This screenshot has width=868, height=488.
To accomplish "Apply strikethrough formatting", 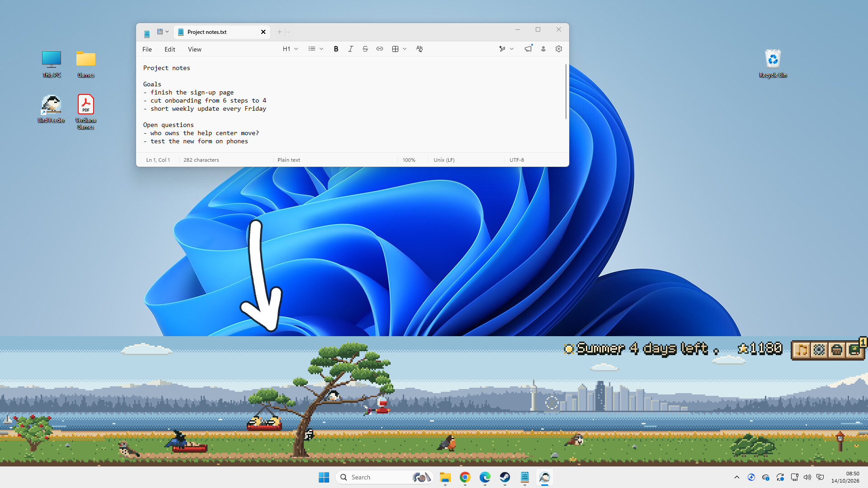I will [x=365, y=49].
